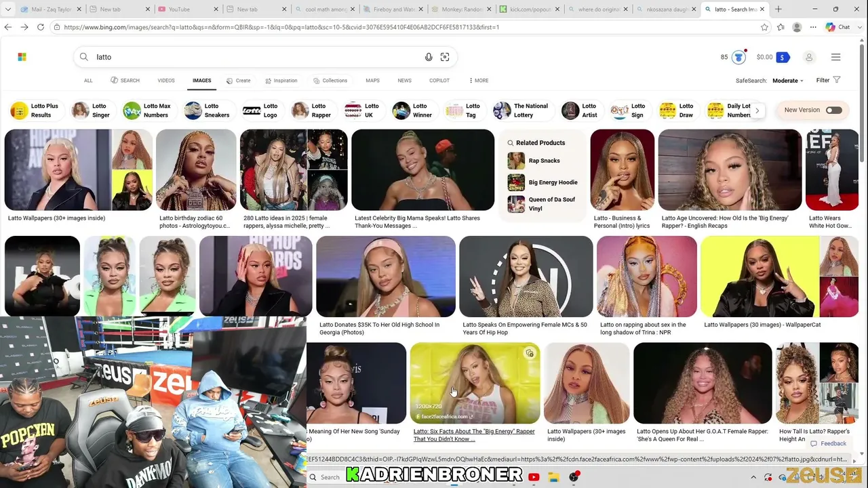Open the MAPS results tab
Viewport: 868px width, 488px height.
[x=372, y=81]
